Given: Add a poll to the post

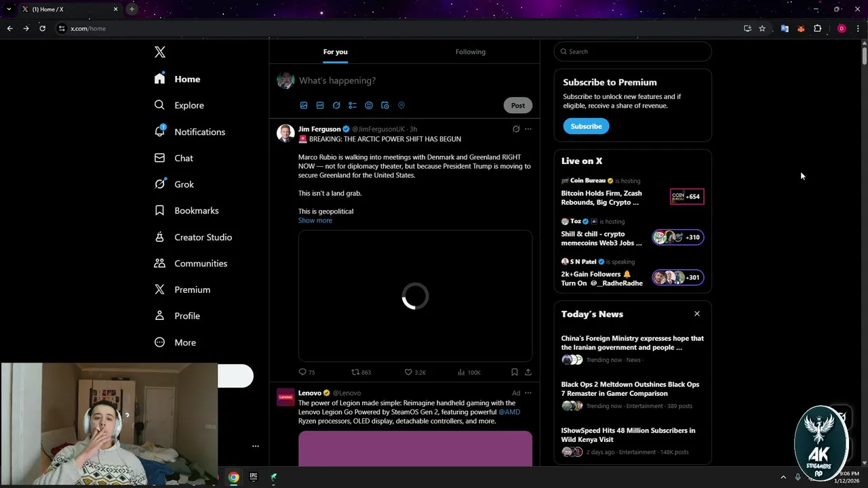Looking at the screenshot, I should 353,105.
